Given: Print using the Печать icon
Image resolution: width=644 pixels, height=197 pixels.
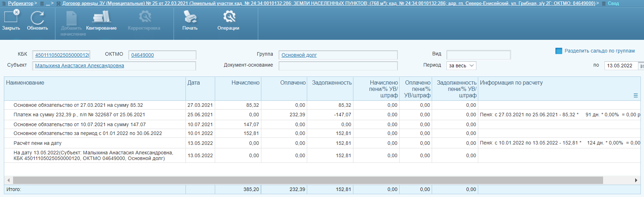Looking at the screenshot, I should tap(190, 17).
